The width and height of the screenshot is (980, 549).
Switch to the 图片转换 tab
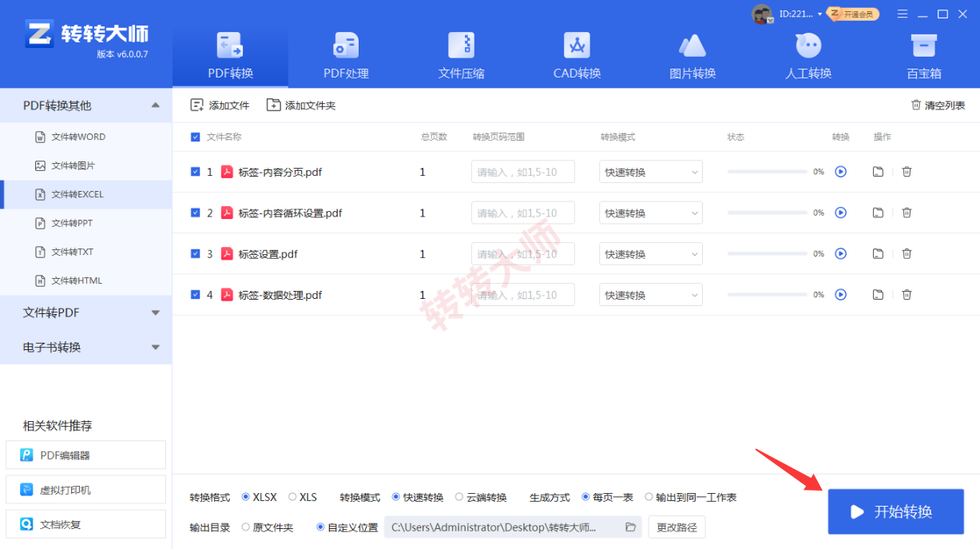point(692,54)
